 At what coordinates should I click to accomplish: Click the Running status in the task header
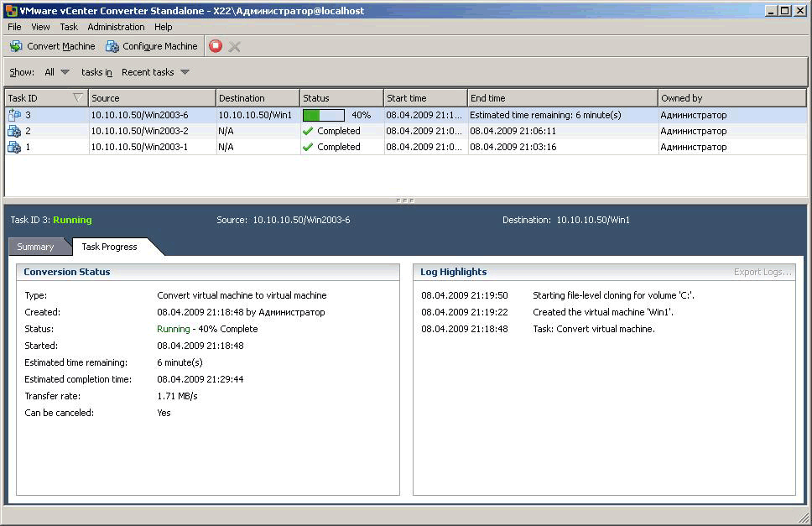click(x=72, y=220)
